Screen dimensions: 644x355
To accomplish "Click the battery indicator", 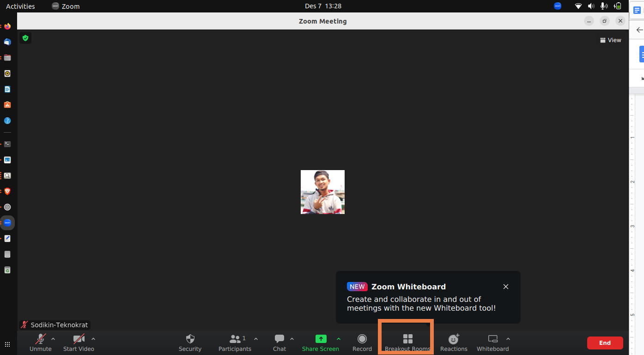I will 618,6.
